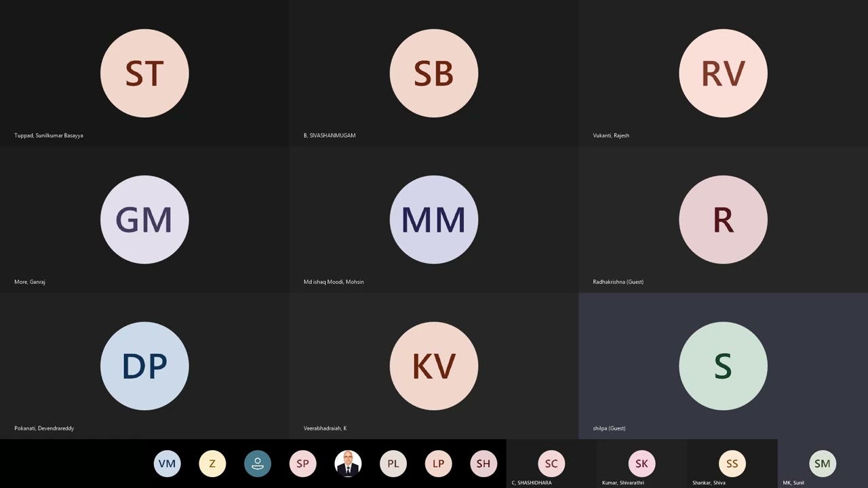Click the LP participant bubble

coord(438,464)
